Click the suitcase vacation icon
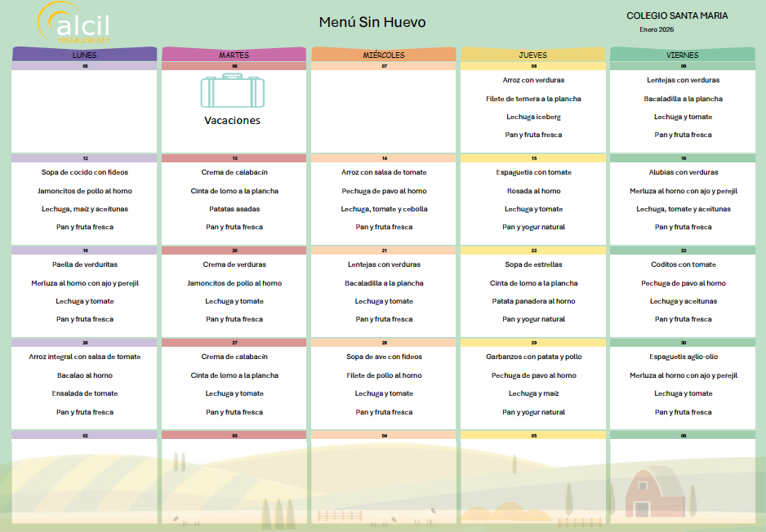This screenshot has height=532, width=766. coord(234,91)
